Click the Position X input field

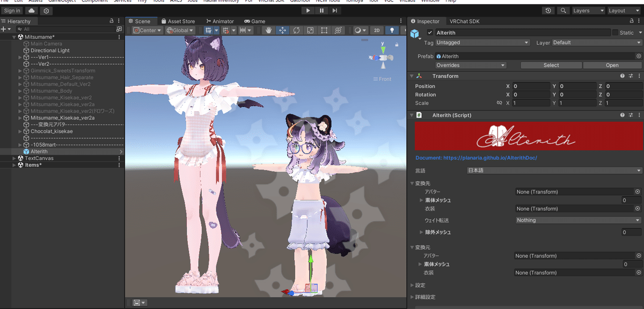531,86
